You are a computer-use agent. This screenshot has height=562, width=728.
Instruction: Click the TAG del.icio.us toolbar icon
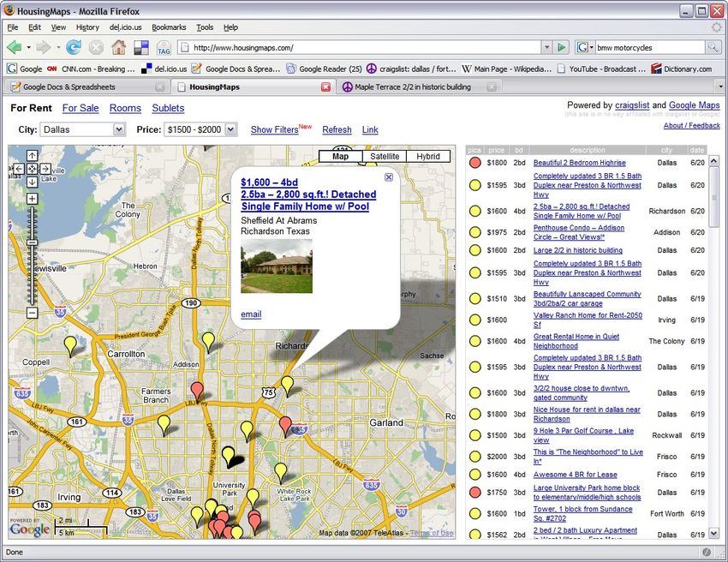pyautogui.click(x=164, y=48)
